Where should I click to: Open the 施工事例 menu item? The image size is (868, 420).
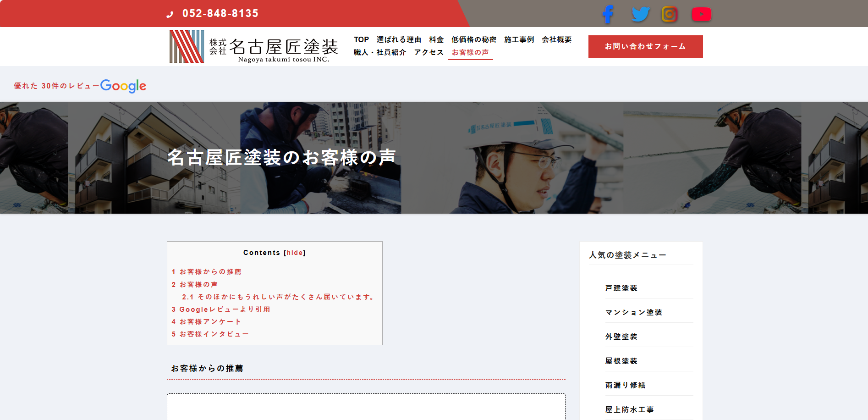point(519,40)
